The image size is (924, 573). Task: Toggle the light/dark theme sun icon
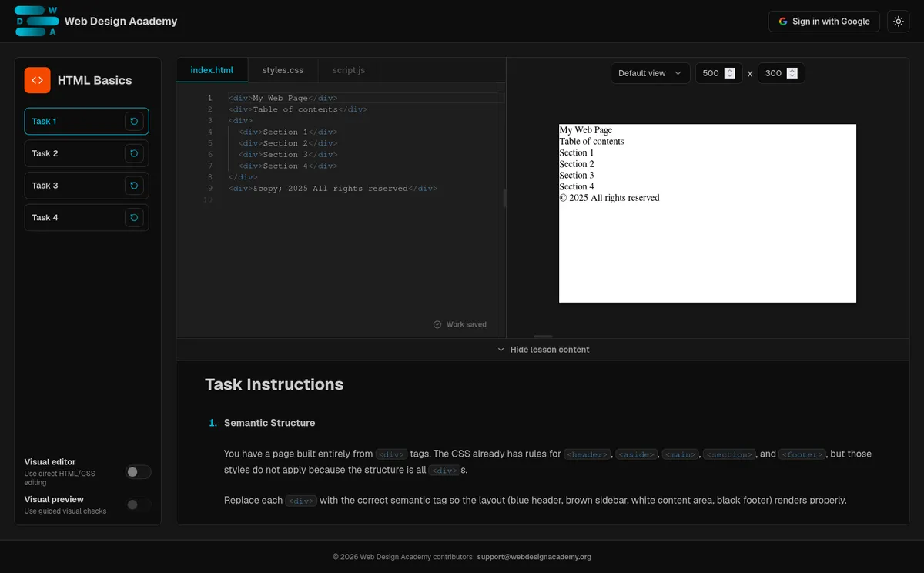[x=899, y=22]
